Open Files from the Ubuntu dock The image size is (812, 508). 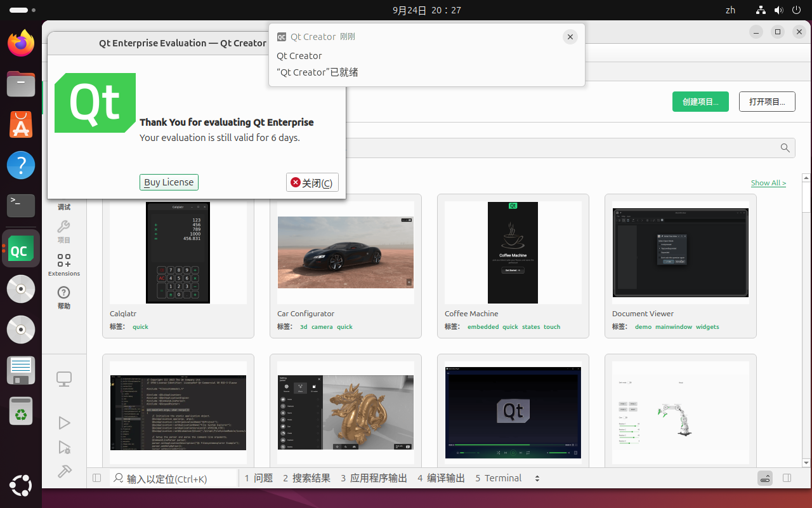click(x=21, y=84)
